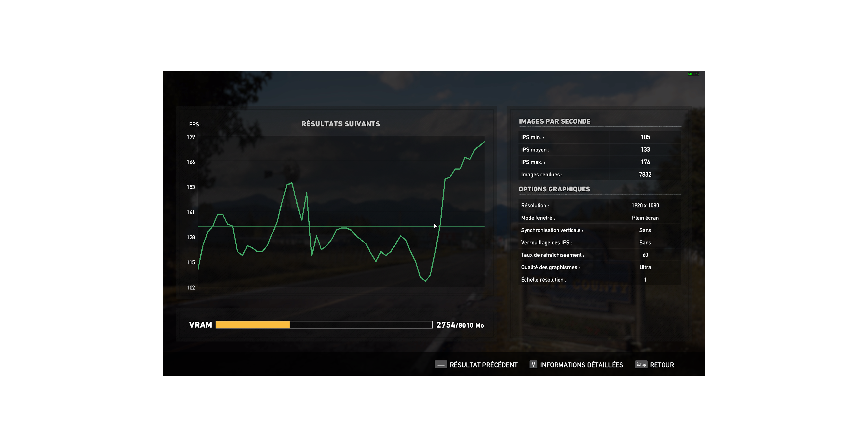Viewport: 868px width, 447px height.
Task: Click the RÉSULTATS SUIVANTS heading
Action: [x=341, y=124]
